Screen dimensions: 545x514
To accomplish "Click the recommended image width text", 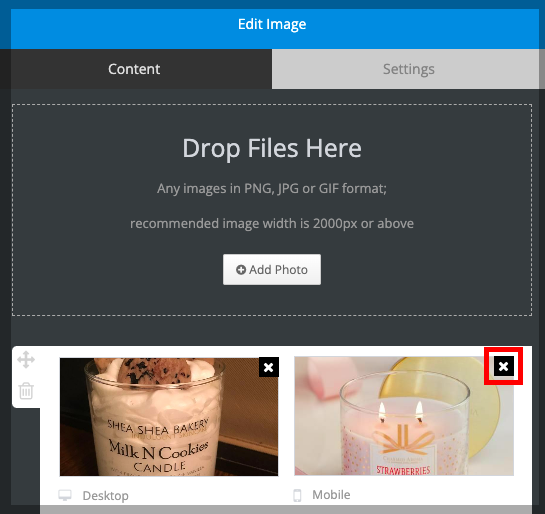I will pos(272,223).
